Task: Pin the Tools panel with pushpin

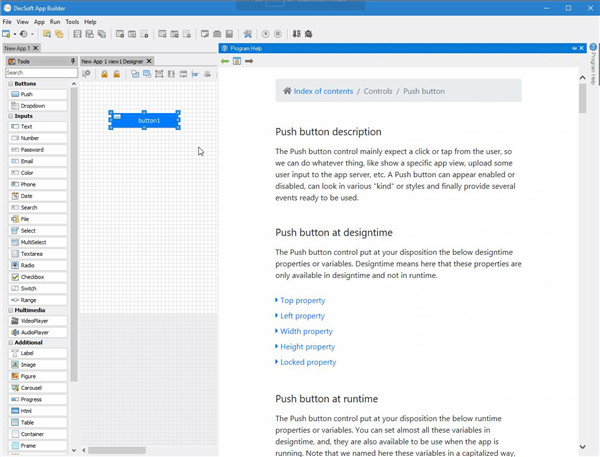Action: click(73, 61)
